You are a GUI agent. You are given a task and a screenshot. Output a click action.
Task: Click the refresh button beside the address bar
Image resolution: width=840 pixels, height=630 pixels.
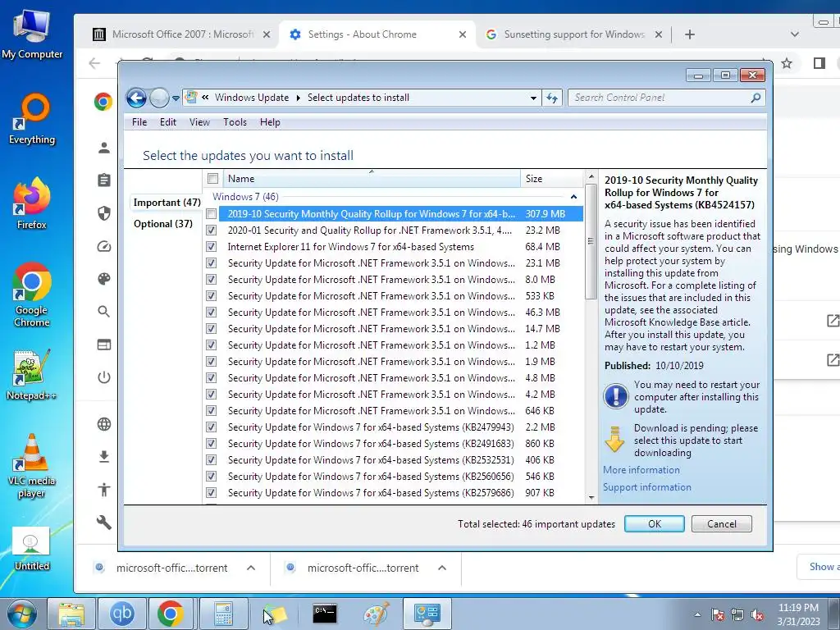click(552, 98)
